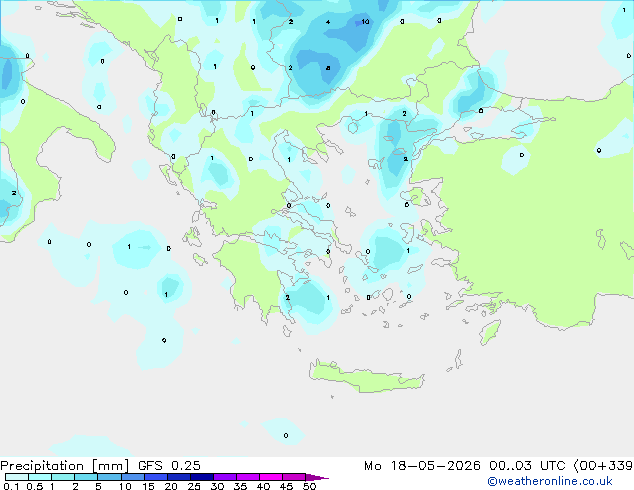634x490 pixels.
Task: Pick the 10–15 mm legend swatch
Action: 132,477
